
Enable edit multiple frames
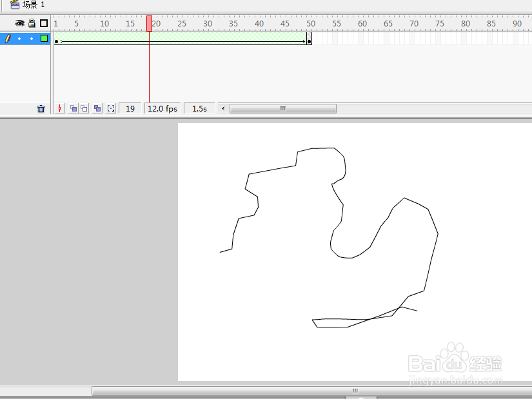tap(97, 108)
